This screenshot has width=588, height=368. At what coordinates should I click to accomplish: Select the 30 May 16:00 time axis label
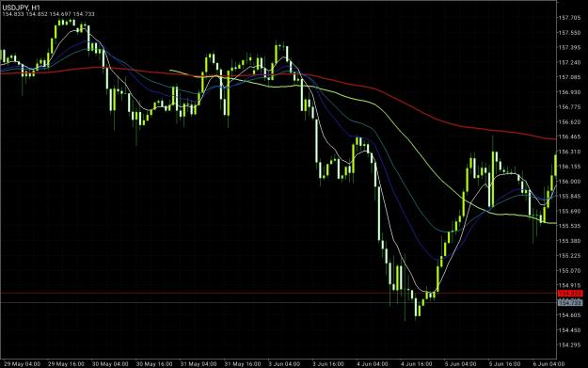coord(154,364)
